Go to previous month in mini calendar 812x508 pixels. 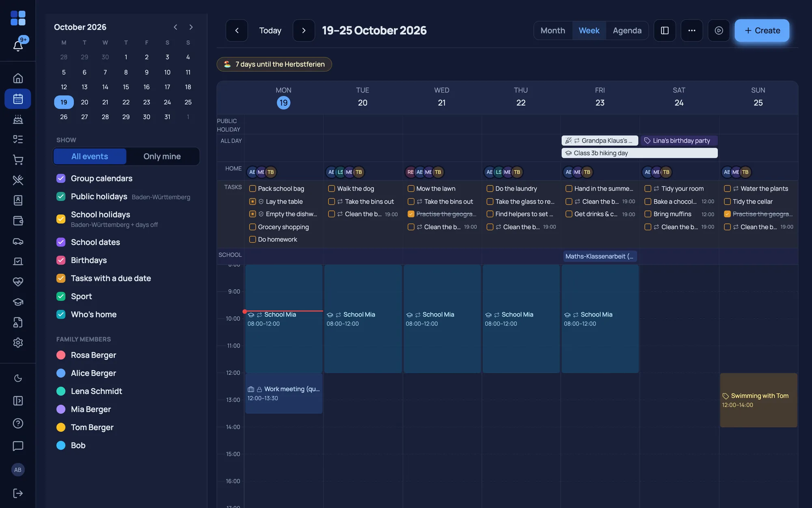point(175,27)
